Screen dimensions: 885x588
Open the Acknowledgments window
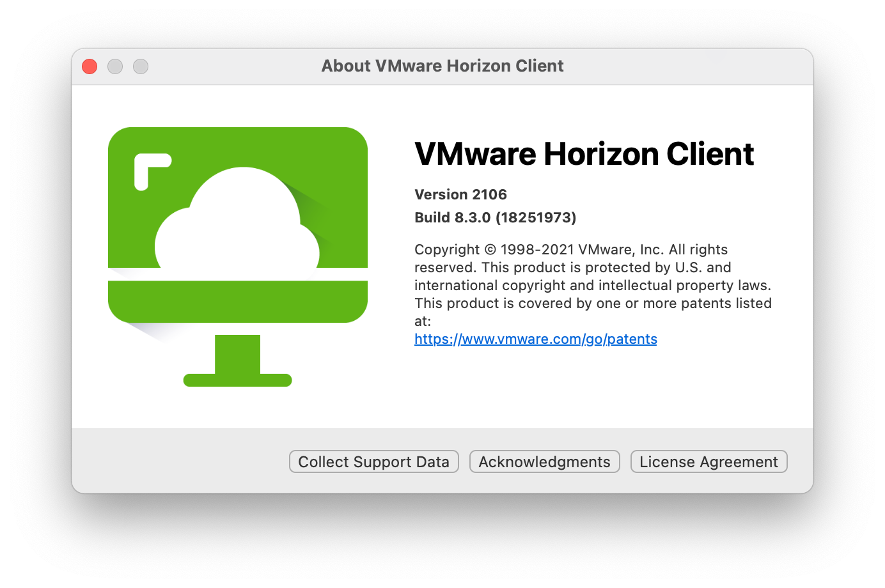coord(545,461)
